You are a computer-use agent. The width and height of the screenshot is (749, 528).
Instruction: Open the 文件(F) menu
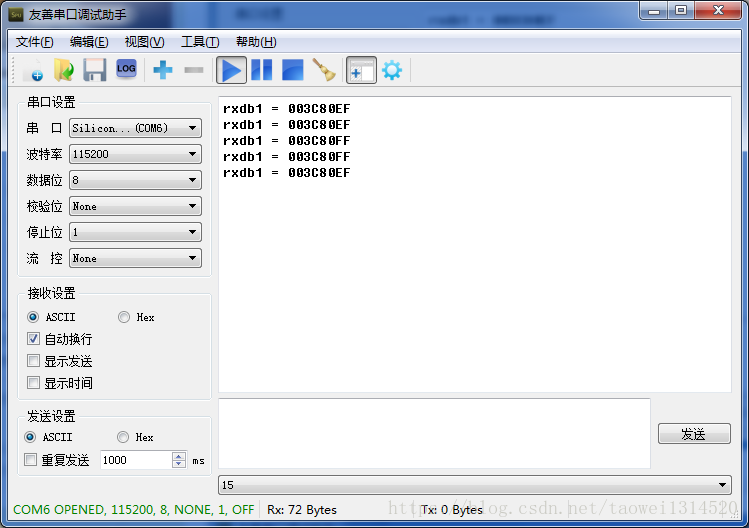[34, 42]
